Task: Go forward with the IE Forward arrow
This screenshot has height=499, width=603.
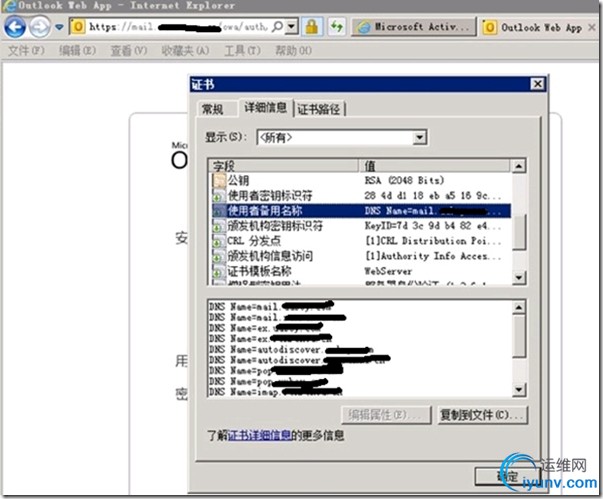Action: point(40,27)
